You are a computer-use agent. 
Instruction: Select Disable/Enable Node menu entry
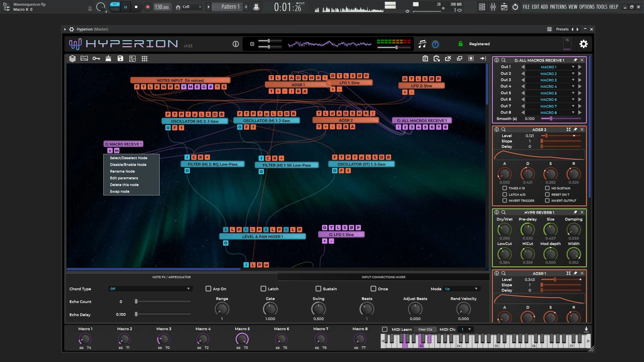128,165
